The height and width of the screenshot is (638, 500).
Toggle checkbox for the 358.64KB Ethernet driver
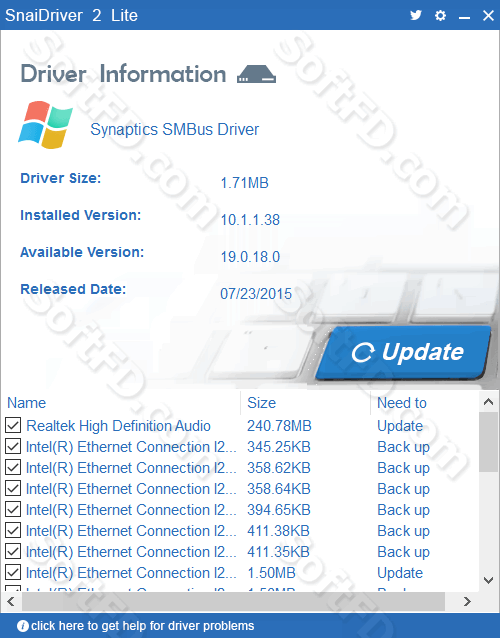coord(13,489)
